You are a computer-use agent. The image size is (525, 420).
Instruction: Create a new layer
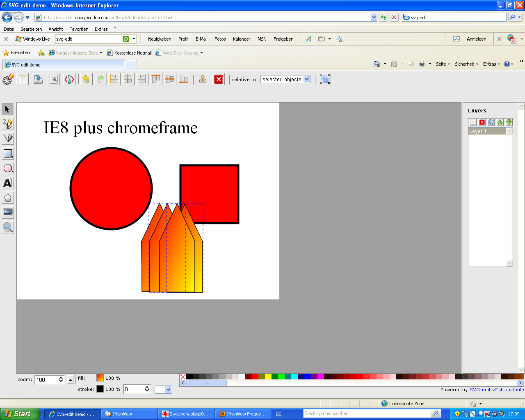(473, 122)
